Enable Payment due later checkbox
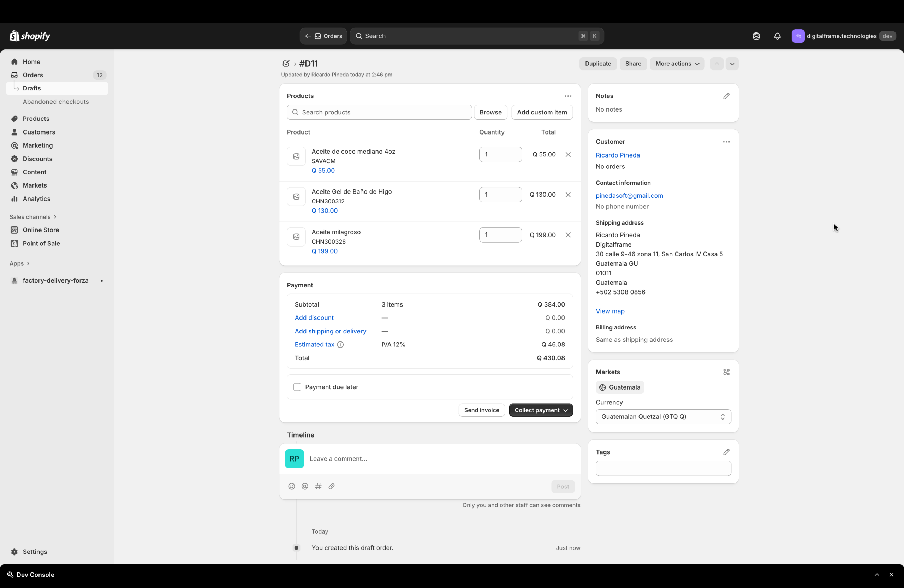This screenshot has height=588, width=904. tap(297, 387)
